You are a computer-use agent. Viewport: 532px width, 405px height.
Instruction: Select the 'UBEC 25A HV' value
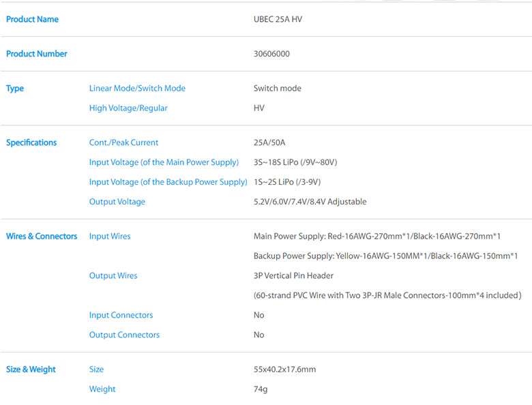coord(278,19)
